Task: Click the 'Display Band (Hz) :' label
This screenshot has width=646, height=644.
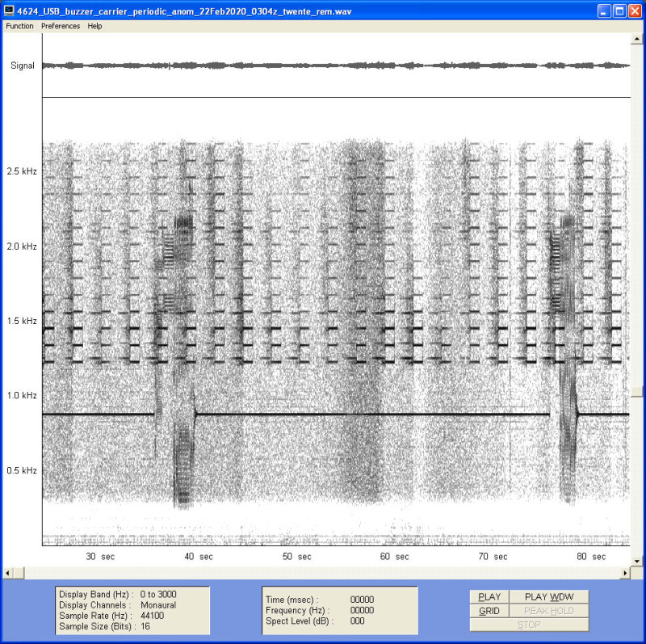Action: point(96,594)
